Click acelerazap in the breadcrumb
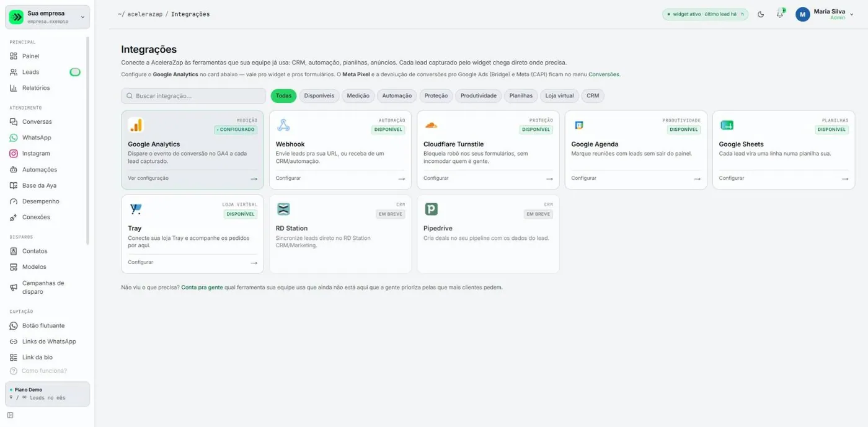The image size is (868, 427). click(145, 14)
